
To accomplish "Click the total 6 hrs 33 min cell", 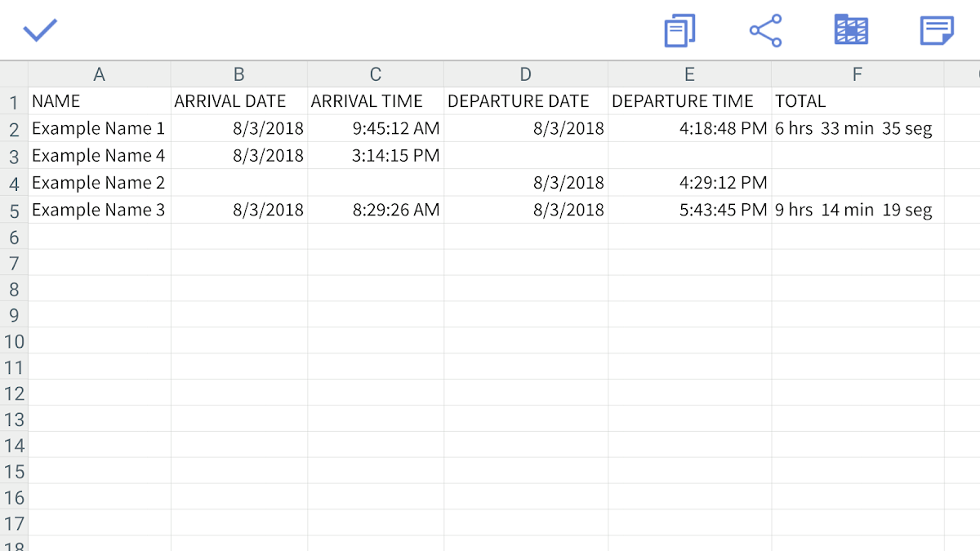I will [857, 128].
